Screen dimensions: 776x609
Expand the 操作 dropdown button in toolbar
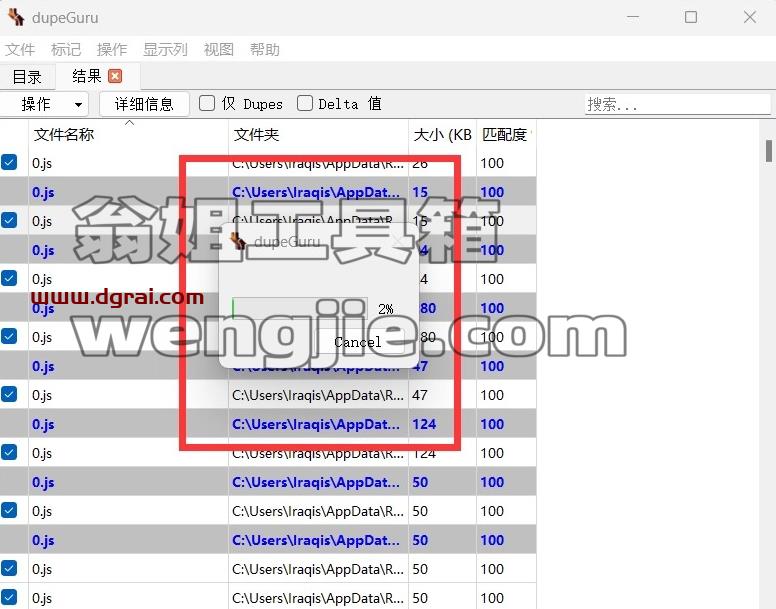click(44, 104)
